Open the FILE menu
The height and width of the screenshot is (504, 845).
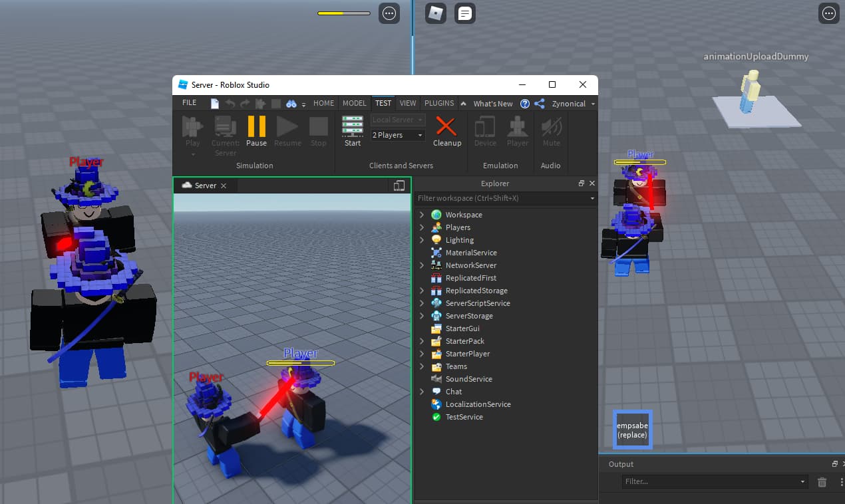[190, 103]
